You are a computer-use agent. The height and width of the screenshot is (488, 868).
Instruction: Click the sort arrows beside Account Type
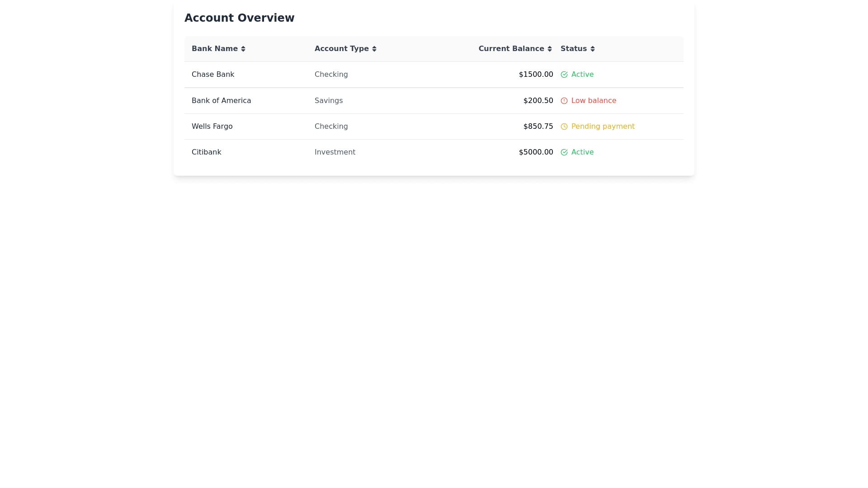374,49
